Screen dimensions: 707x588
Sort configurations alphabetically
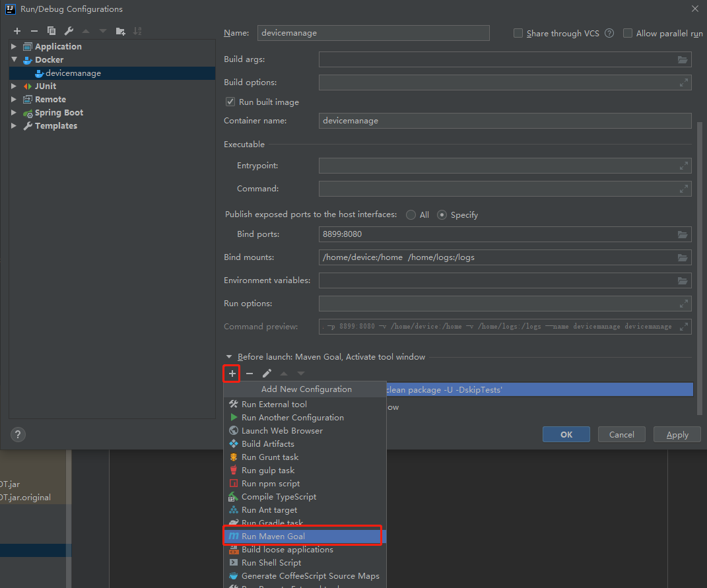click(x=137, y=31)
